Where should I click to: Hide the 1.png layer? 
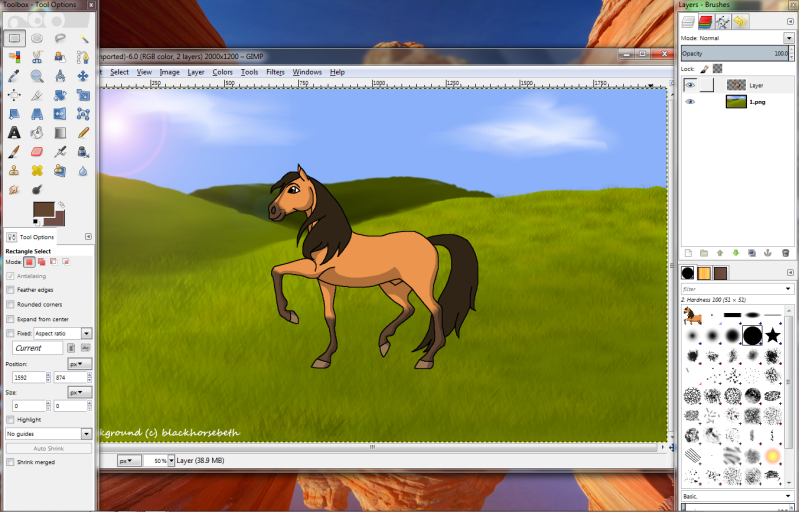click(690, 102)
